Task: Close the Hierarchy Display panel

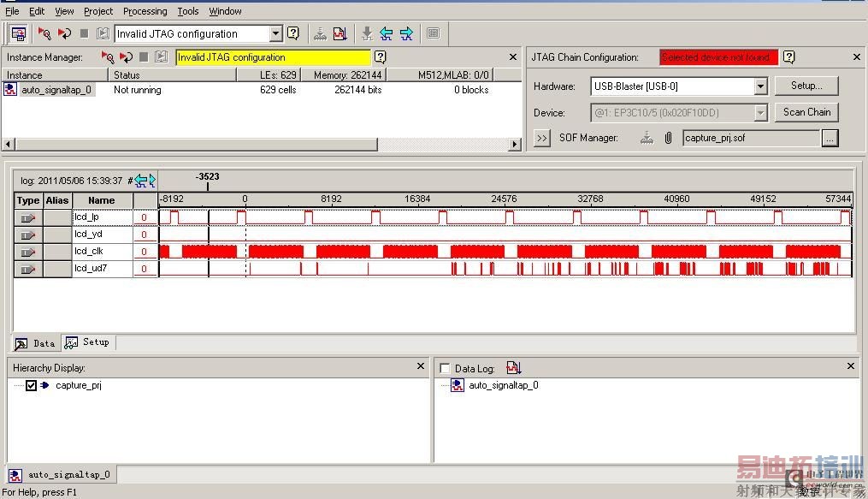Action: coord(421,366)
